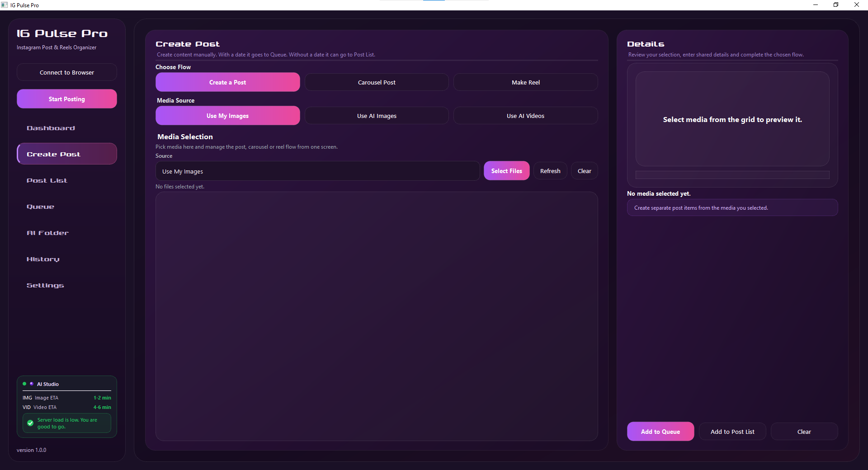
Task: Click the 'Create separate post items' details field
Action: click(x=732, y=208)
